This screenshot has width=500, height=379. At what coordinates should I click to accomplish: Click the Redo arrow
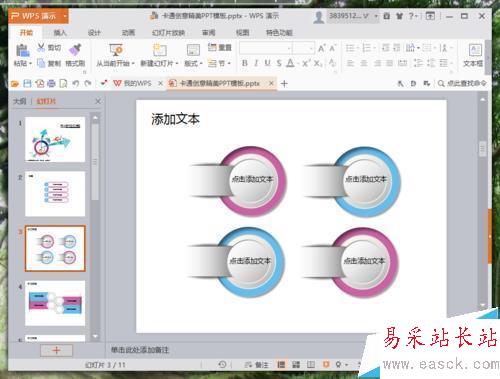tap(88, 83)
